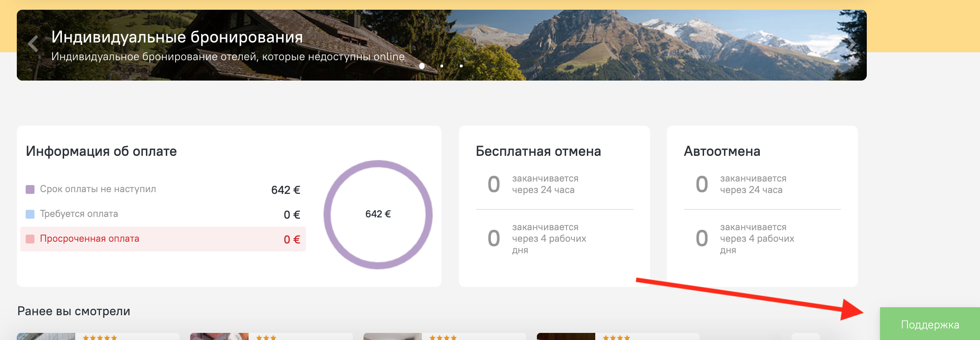Select the first carousel dot indicator
The image size is (980, 340).
pos(422,66)
